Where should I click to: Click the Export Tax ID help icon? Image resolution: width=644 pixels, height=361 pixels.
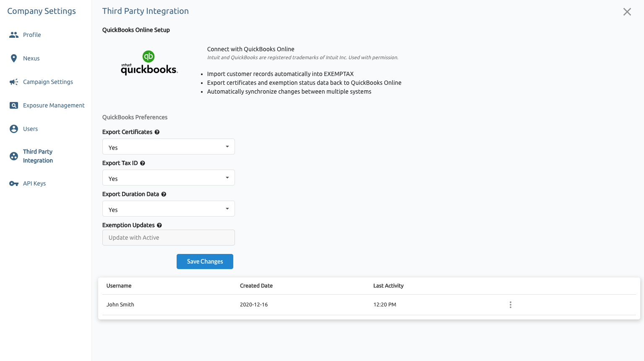click(x=143, y=163)
